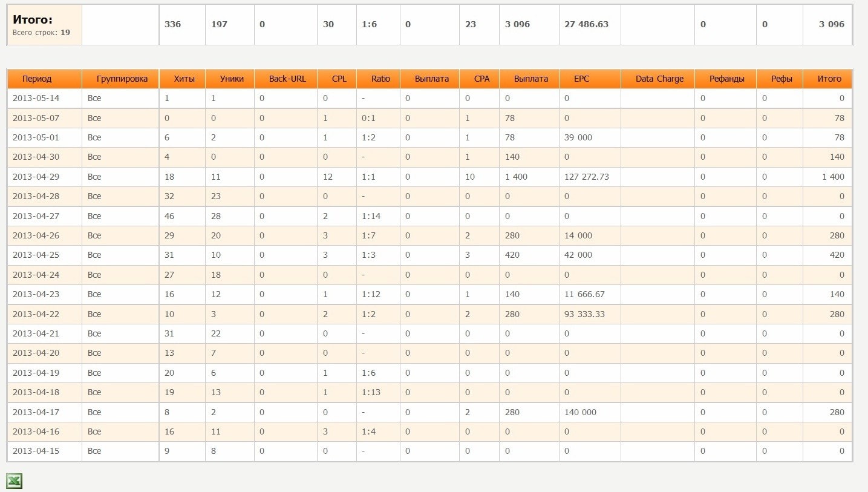Select the date 2013-04-25
This screenshot has width=868, height=492.
point(36,255)
